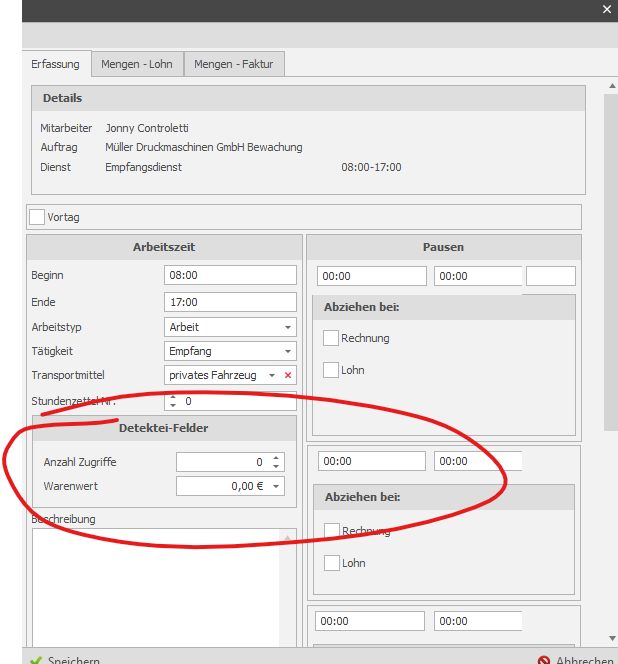The height and width of the screenshot is (664, 618).
Task: Click the empty field in the first pause row
Action: click(551, 276)
